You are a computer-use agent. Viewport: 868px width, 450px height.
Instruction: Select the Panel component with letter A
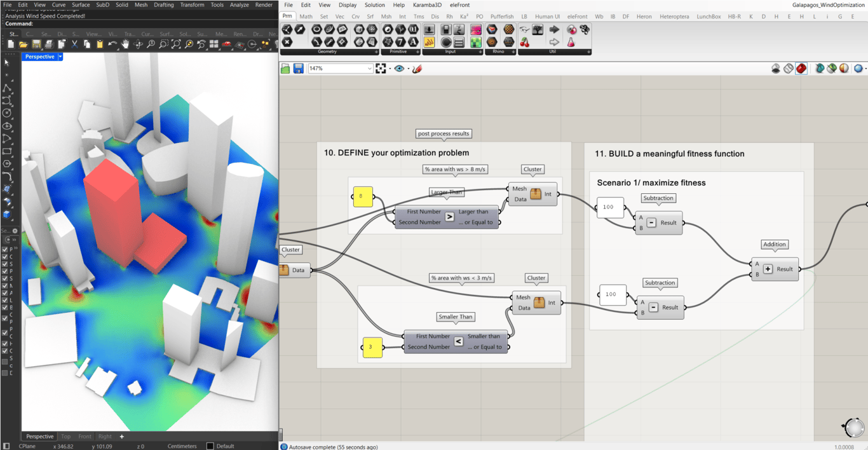[413, 42]
